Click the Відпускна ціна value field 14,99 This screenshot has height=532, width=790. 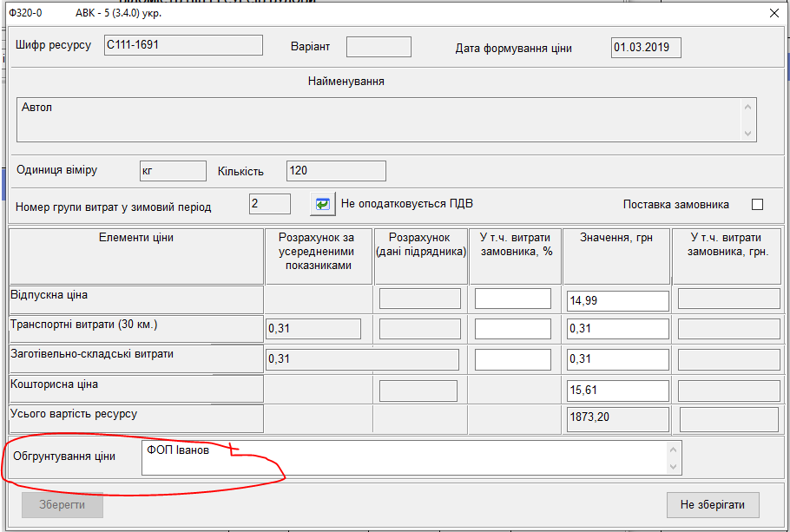tap(618, 301)
